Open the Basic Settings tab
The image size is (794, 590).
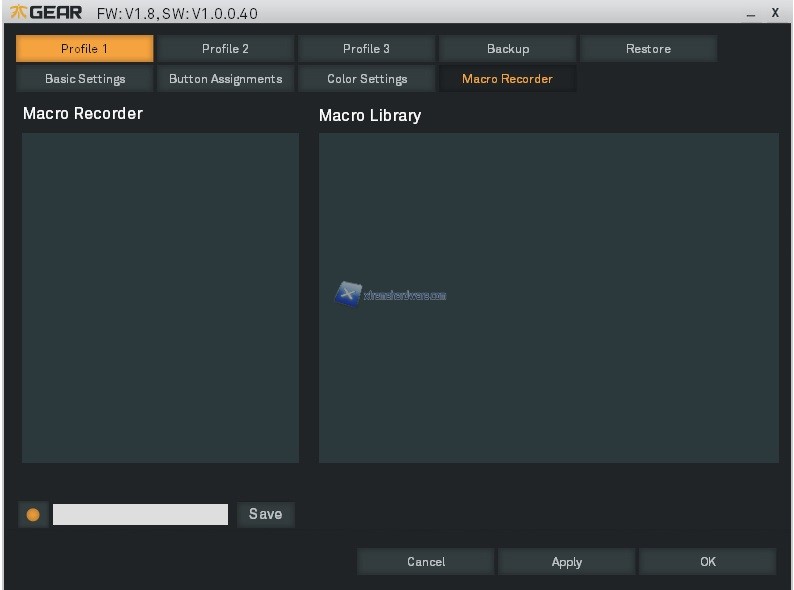[85, 79]
